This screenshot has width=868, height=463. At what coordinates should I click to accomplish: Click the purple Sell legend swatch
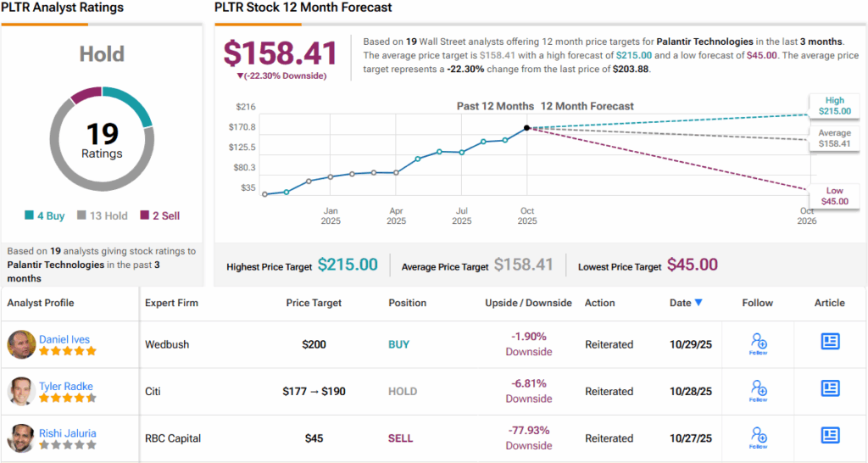[145, 216]
